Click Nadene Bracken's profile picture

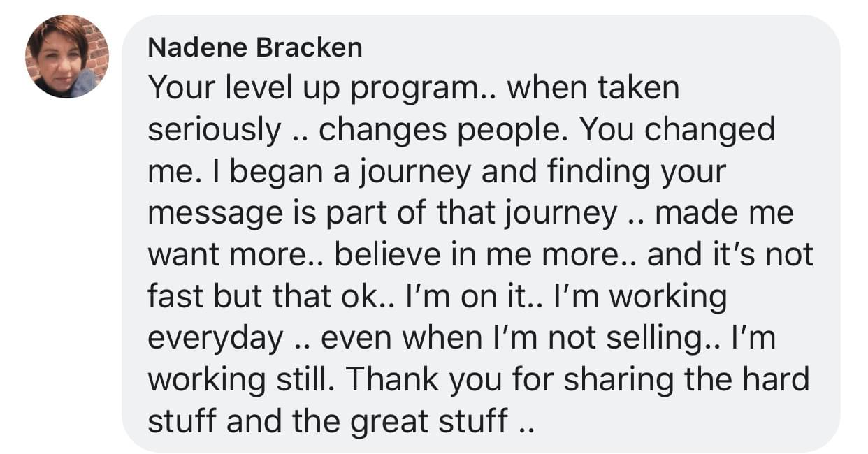[67, 57]
